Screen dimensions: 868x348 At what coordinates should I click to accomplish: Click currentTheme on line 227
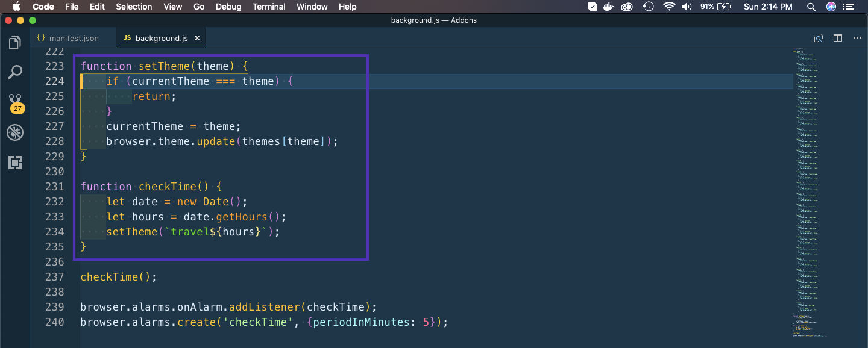point(145,126)
